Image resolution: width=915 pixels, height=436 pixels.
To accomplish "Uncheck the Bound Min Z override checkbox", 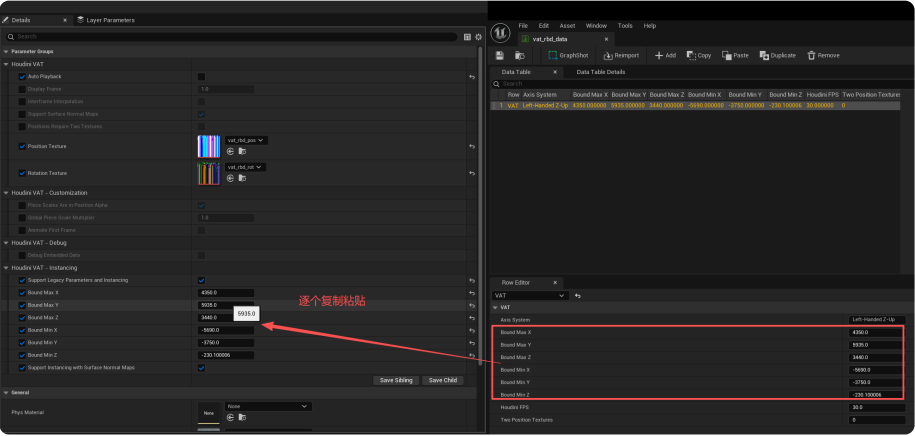I will pyautogui.click(x=22, y=355).
